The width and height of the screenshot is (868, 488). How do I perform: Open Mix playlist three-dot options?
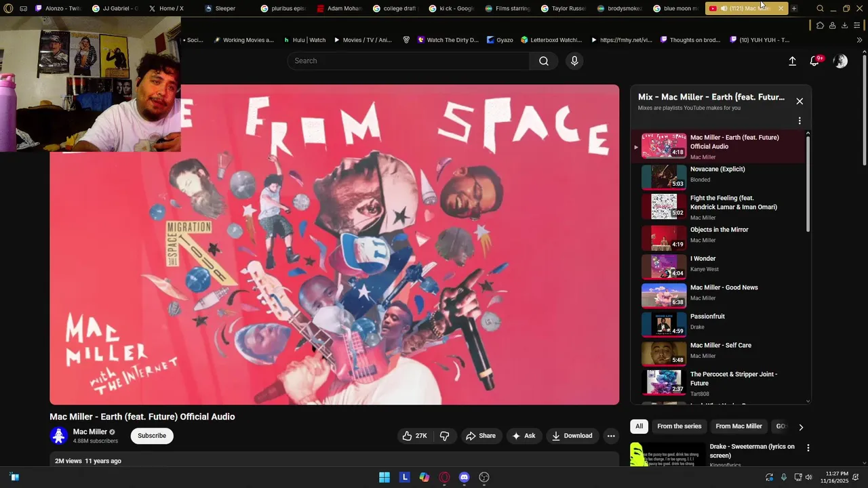[800, 121]
